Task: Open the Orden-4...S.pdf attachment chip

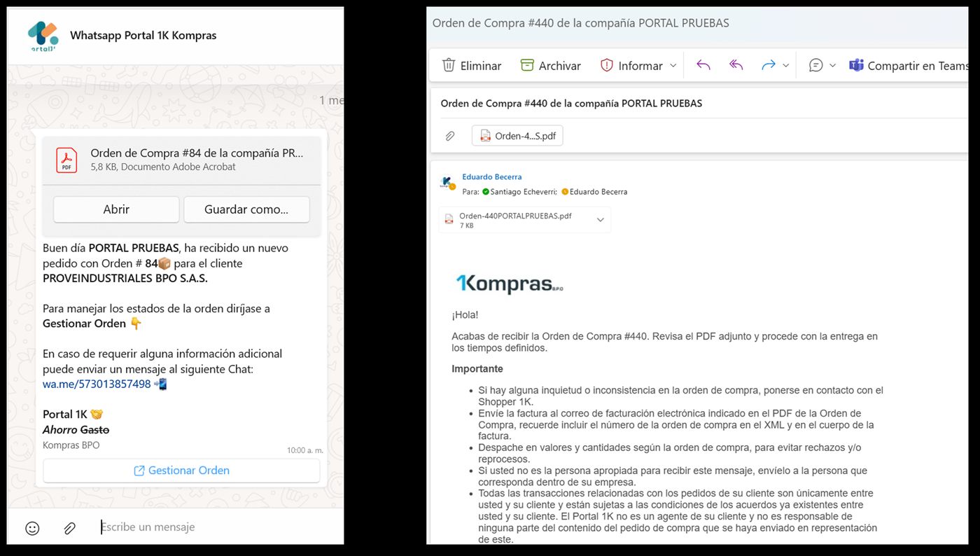Action: coord(517,136)
